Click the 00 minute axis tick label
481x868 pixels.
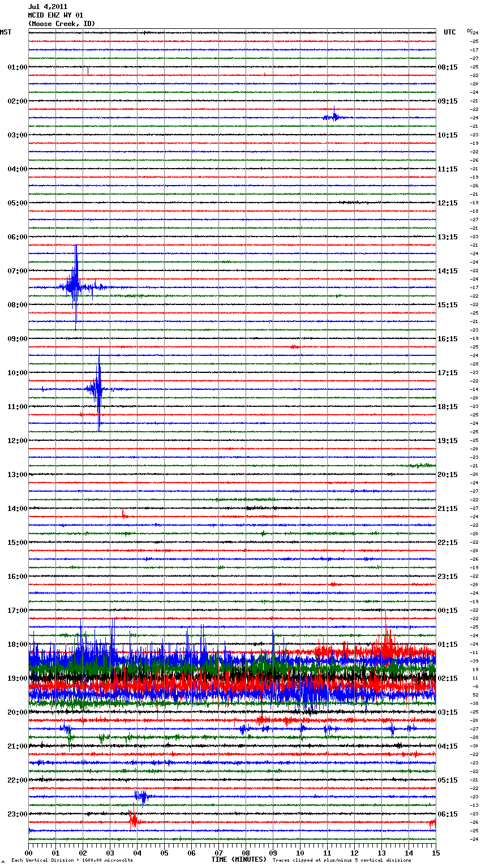[x=29, y=853]
